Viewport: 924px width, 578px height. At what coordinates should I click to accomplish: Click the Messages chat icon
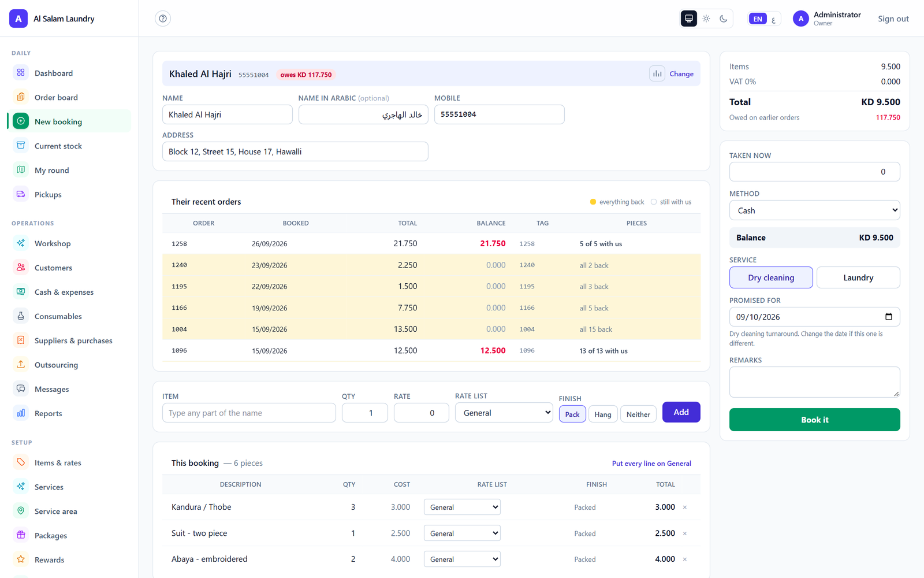(21, 389)
